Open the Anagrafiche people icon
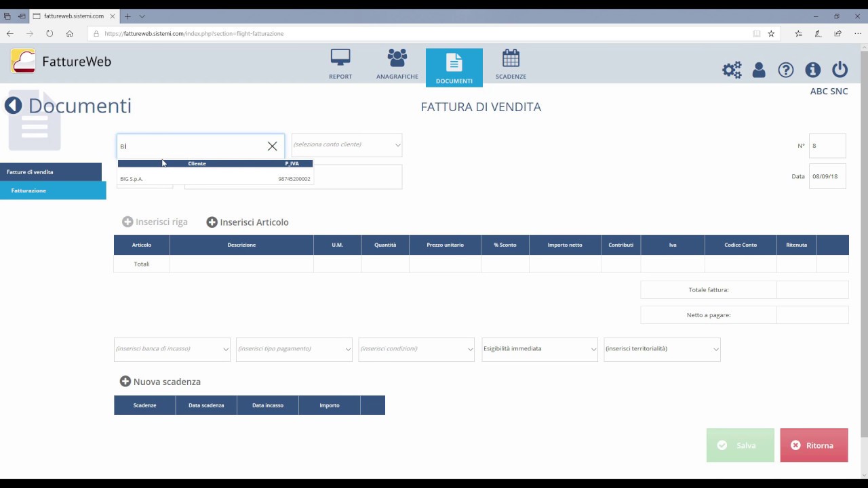868x488 pixels. (397, 59)
